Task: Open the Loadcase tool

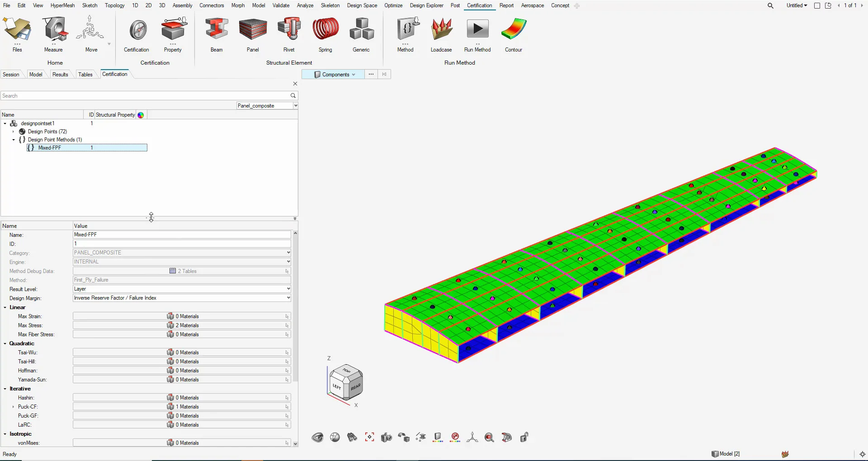Action: [441, 30]
